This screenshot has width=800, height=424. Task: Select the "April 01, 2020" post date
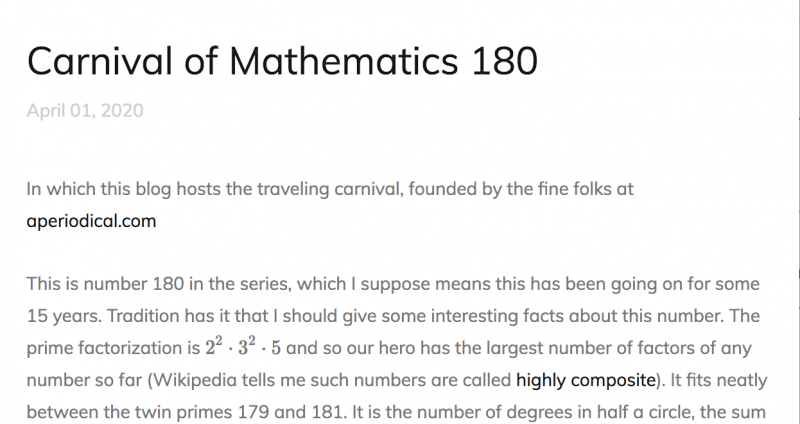coord(85,110)
